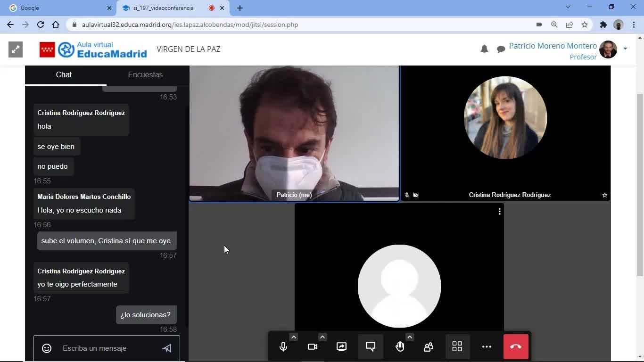The height and width of the screenshot is (362, 644).
Task: Click the message 'Hola, yo no escucho nada'
Action: click(x=79, y=210)
